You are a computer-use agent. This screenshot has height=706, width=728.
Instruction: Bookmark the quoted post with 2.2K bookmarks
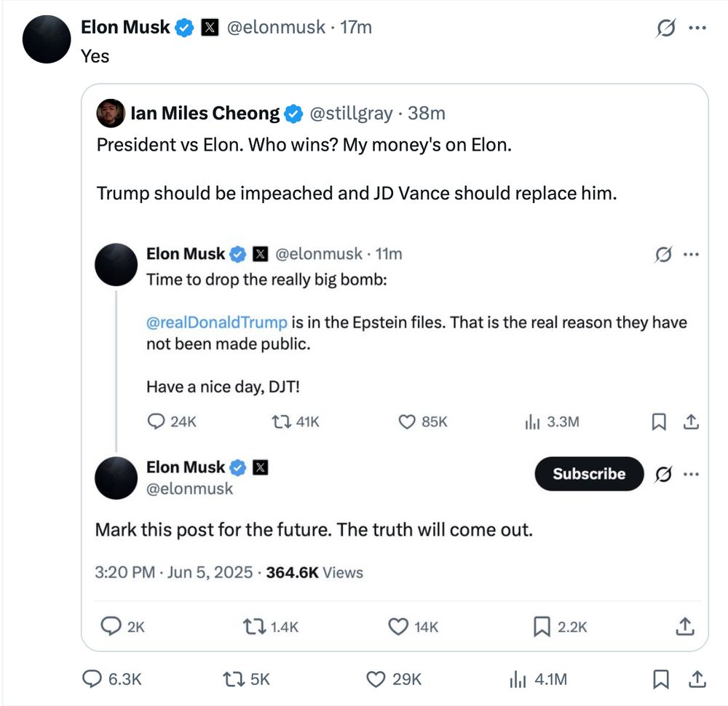click(x=542, y=626)
